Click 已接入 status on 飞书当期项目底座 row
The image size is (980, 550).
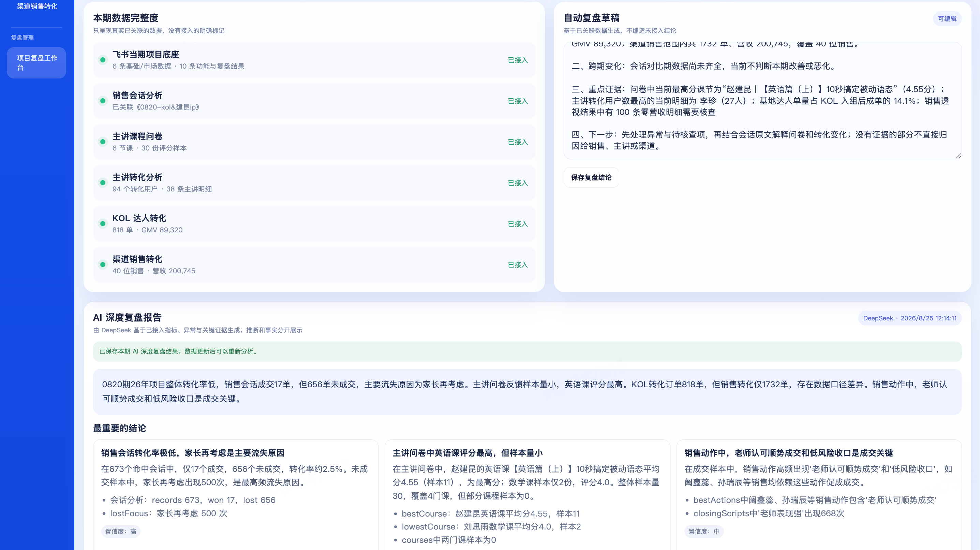[518, 60]
